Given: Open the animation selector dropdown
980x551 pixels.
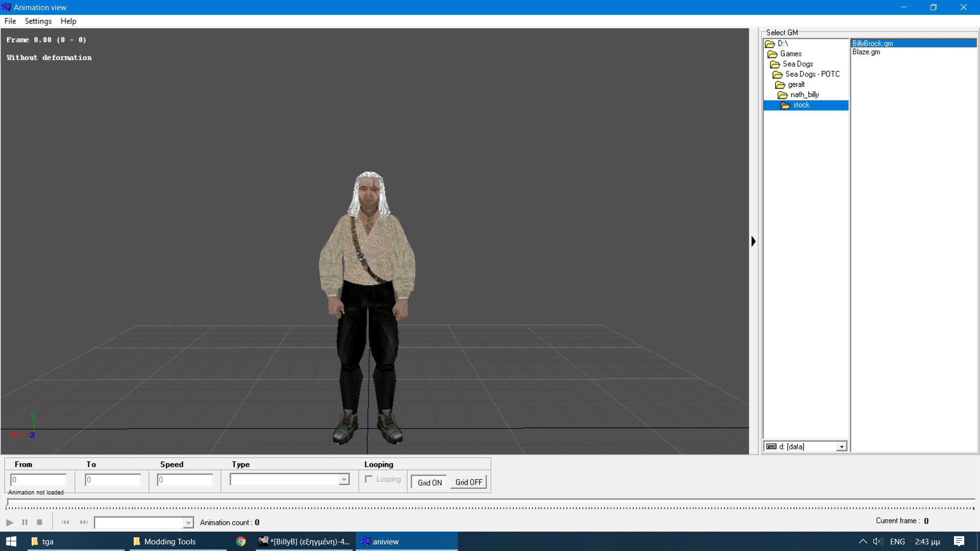Looking at the screenshot, I should 188,523.
